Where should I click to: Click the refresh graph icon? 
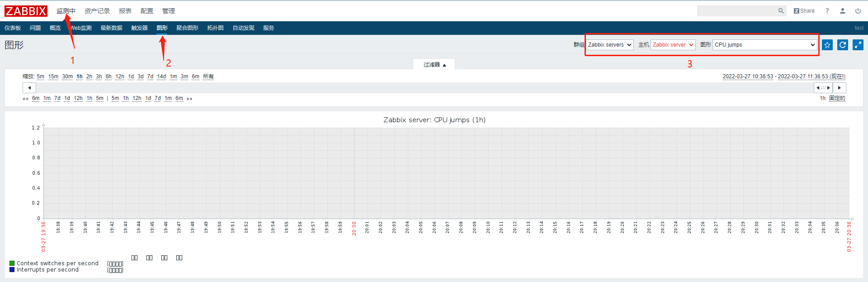point(843,45)
